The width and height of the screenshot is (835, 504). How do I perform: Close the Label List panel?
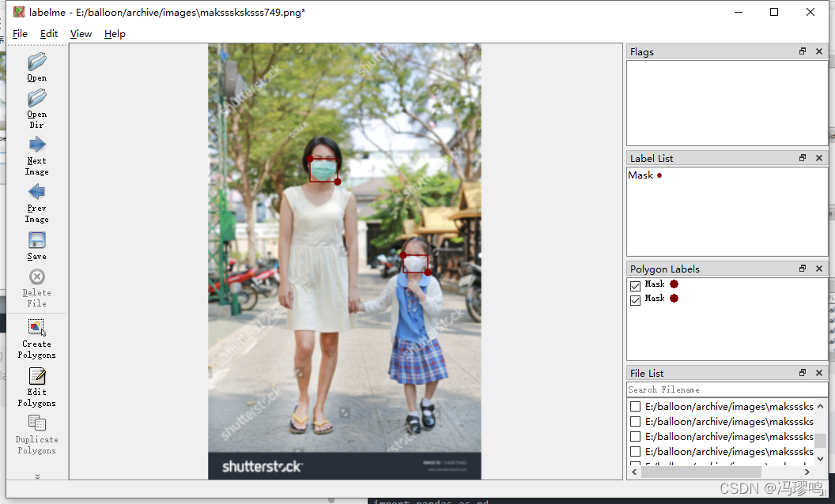819,157
